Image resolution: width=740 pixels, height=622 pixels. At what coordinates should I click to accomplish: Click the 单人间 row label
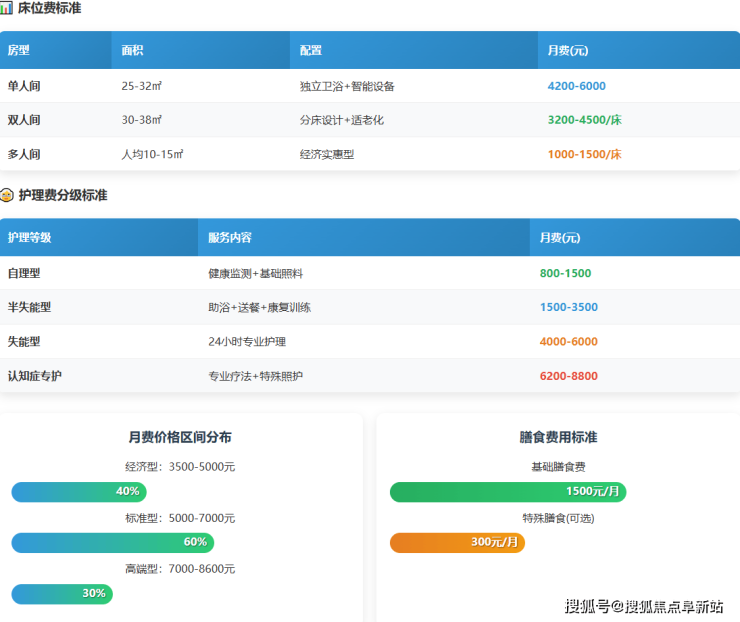pyautogui.click(x=24, y=86)
